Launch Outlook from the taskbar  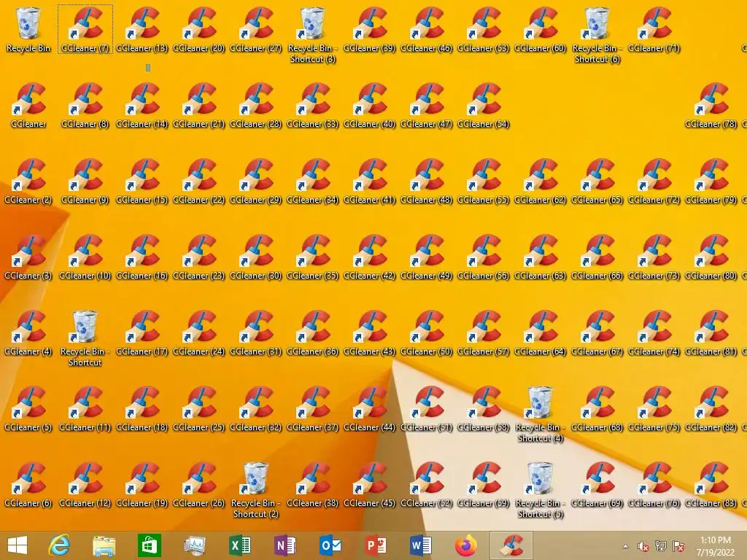[x=330, y=545]
